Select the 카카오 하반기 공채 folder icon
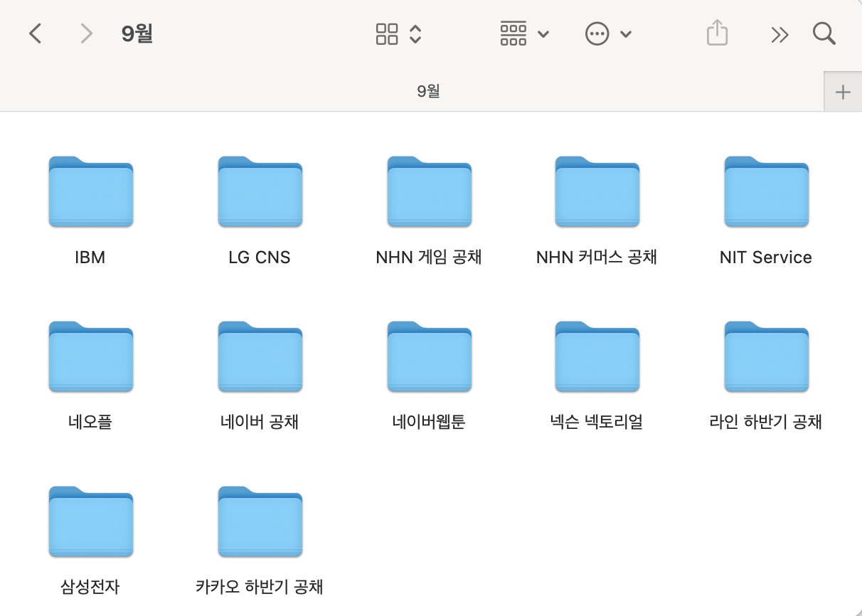This screenshot has height=616, width=862. click(x=260, y=521)
